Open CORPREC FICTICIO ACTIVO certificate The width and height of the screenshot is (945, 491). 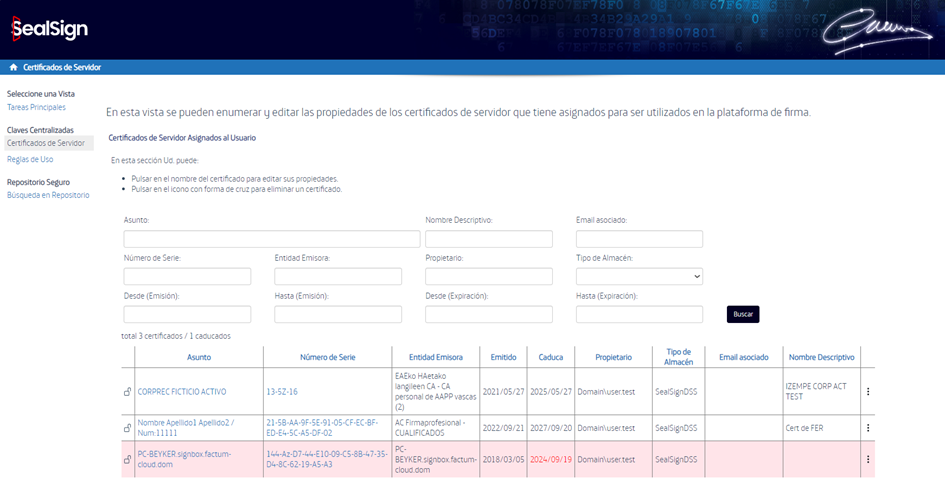(182, 392)
